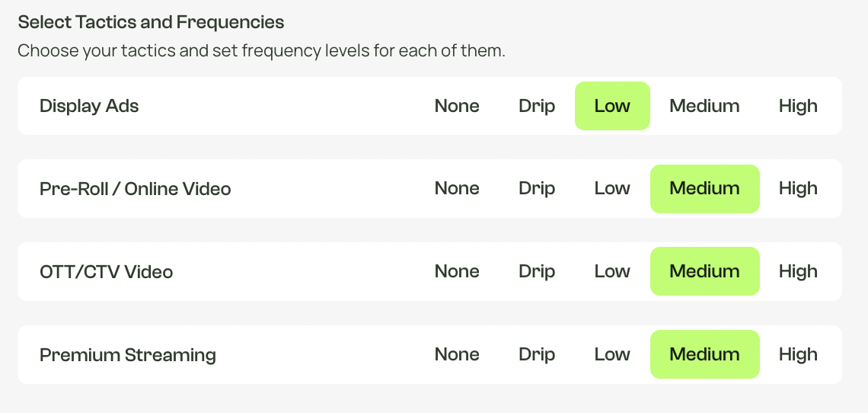Choose Drip for Pre-Roll / Online Video
868x413 pixels.
[x=537, y=189]
